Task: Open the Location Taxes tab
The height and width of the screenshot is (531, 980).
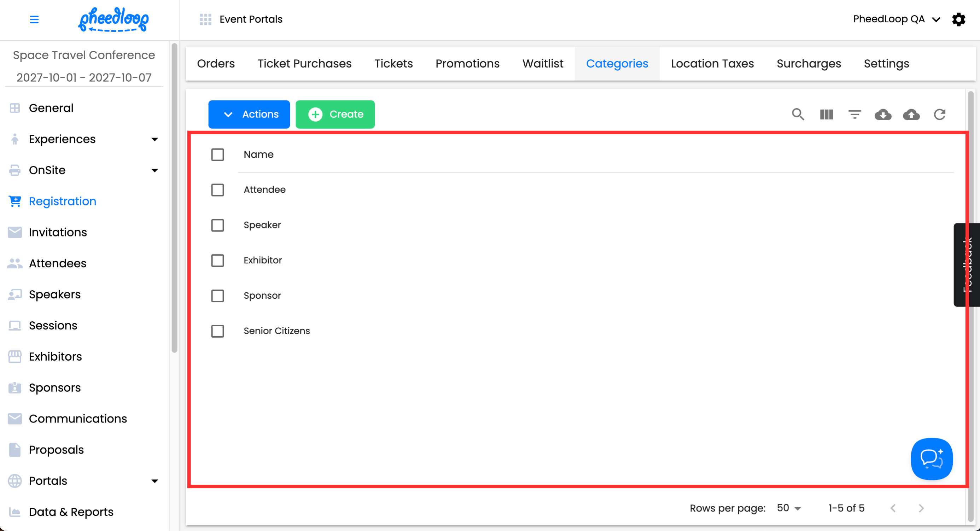Action: point(712,64)
